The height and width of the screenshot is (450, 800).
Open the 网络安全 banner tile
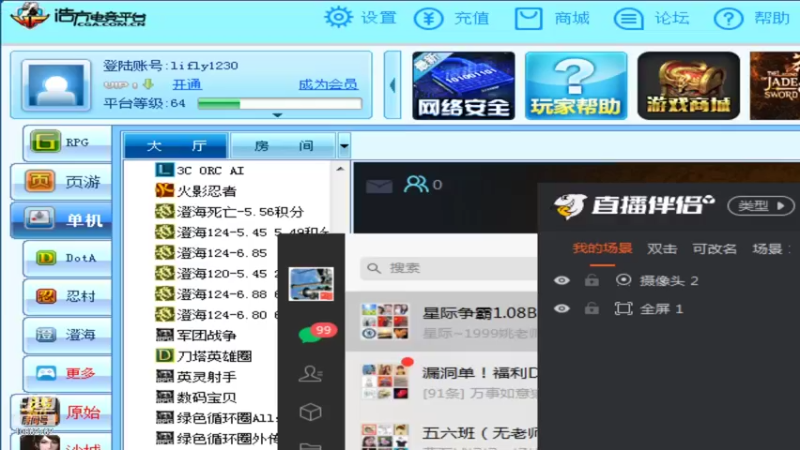[x=463, y=86]
